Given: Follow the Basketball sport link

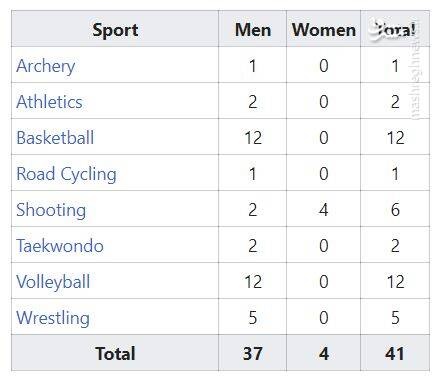Looking at the screenshot, I should pyautogui.click(x=55, y=137).
